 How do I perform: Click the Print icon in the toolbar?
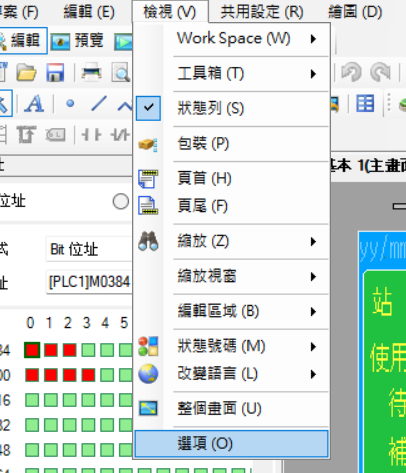coord(91,72)
